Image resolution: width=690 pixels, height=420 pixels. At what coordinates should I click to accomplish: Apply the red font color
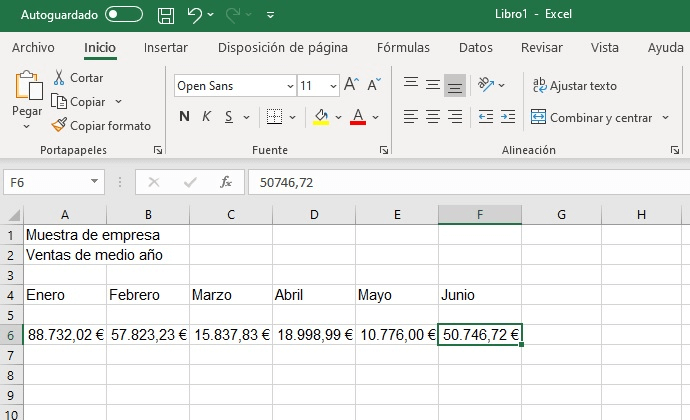[x=358, y=117]
